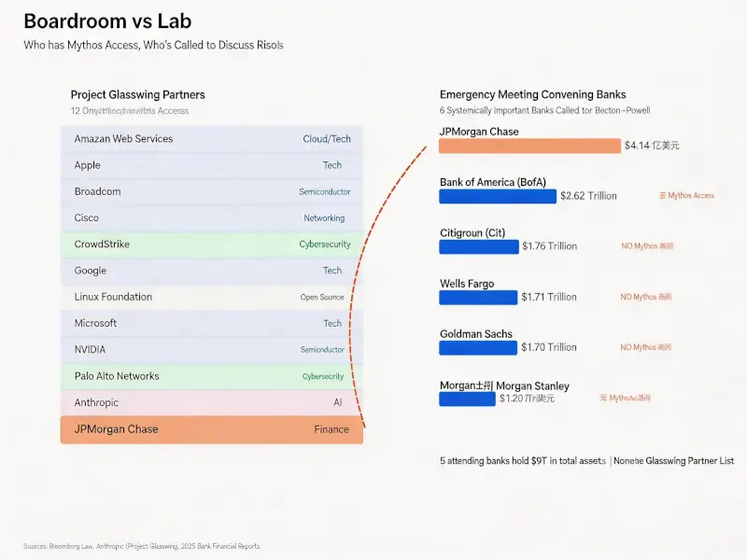
Task: Select the Citigroup $1.76 Trillion bar
Action: [479, 246]
